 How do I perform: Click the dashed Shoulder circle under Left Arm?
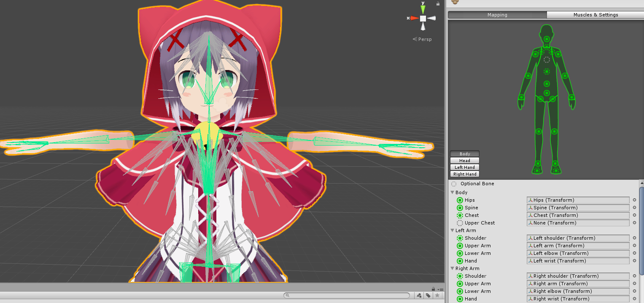pos(460,238)
